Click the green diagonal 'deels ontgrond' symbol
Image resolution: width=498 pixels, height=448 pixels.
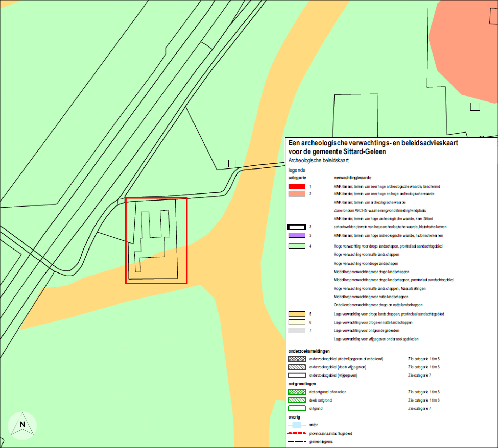[297, 400]
